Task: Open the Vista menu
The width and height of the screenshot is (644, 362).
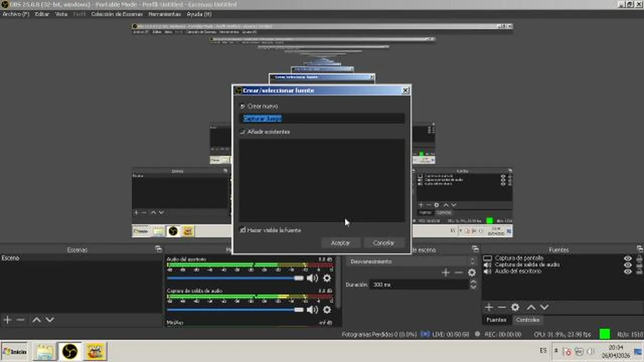Action: [61, 14]
